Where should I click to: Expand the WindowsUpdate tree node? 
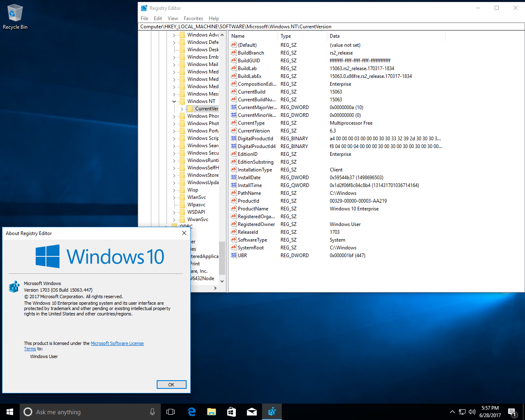click(174, 183)
